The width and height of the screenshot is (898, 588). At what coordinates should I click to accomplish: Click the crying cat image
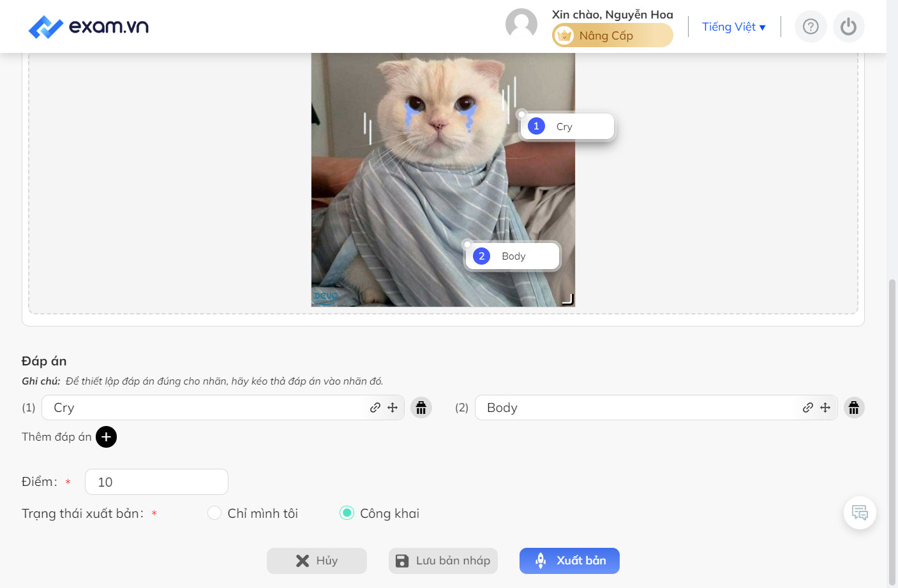tap(443, 180)
